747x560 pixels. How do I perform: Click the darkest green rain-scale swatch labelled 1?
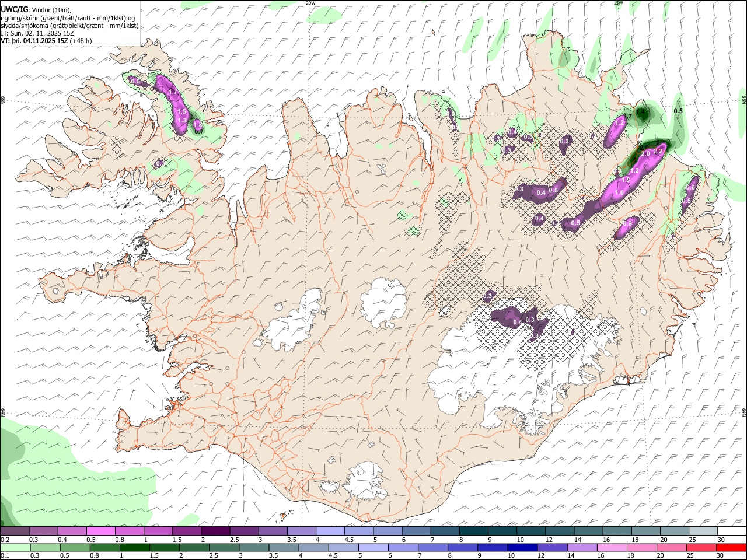(x=135, y=547)
